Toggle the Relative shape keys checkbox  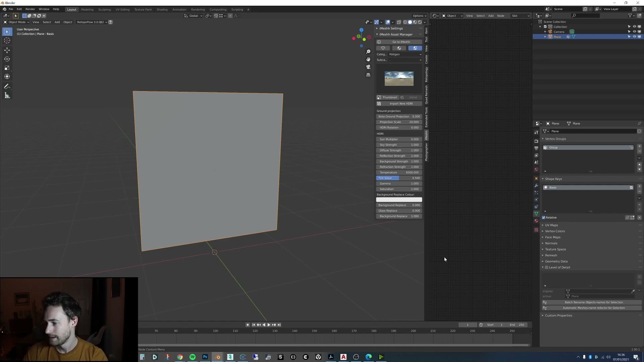coord(544,218)
